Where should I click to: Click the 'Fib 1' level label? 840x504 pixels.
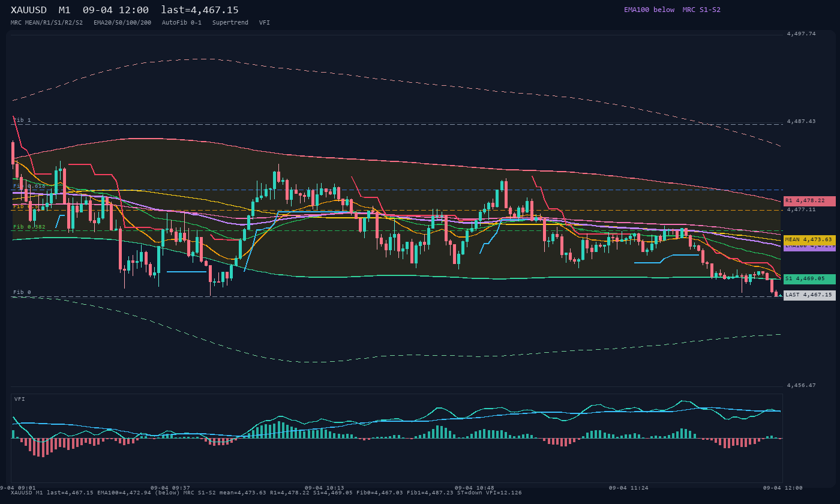(22, 120)
